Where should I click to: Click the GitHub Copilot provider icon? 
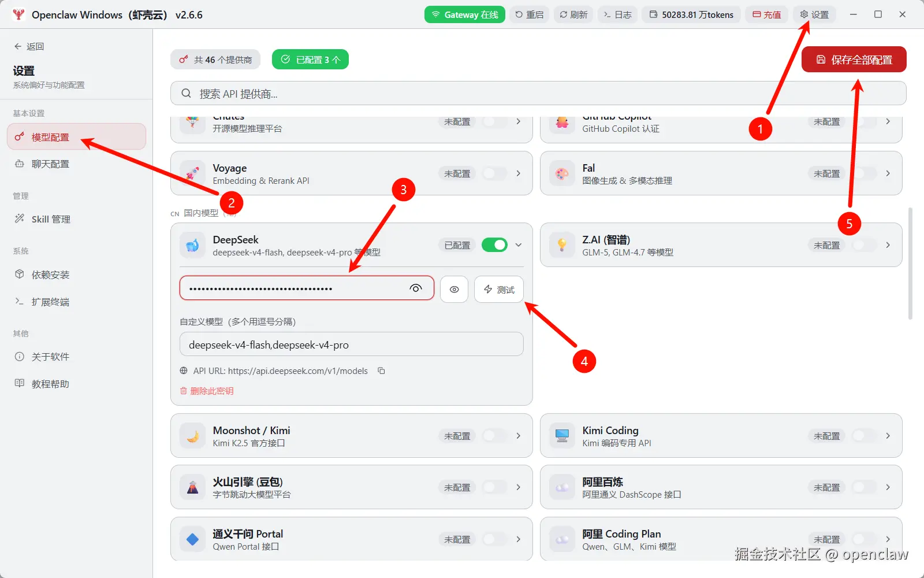coord(562,123)
